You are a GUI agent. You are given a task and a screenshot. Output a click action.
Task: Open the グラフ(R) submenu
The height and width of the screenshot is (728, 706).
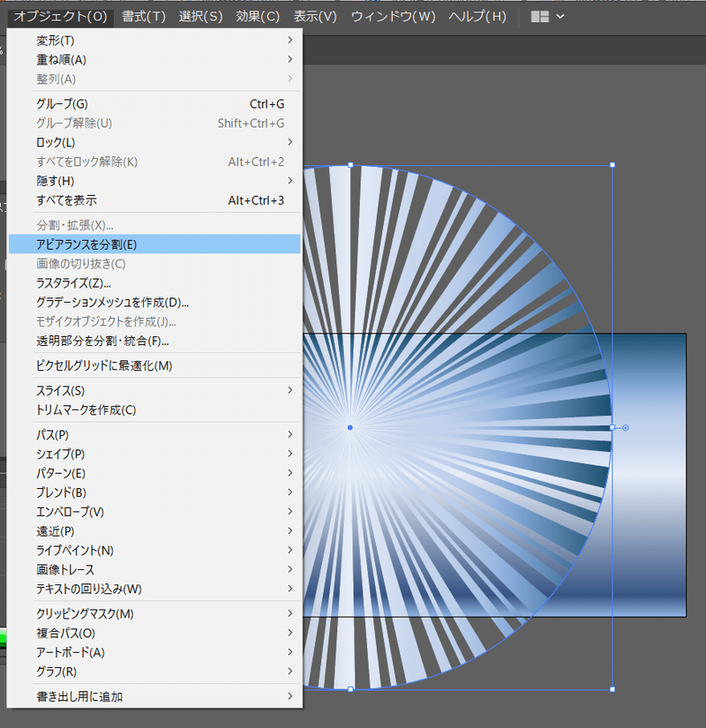pos(154,672)
